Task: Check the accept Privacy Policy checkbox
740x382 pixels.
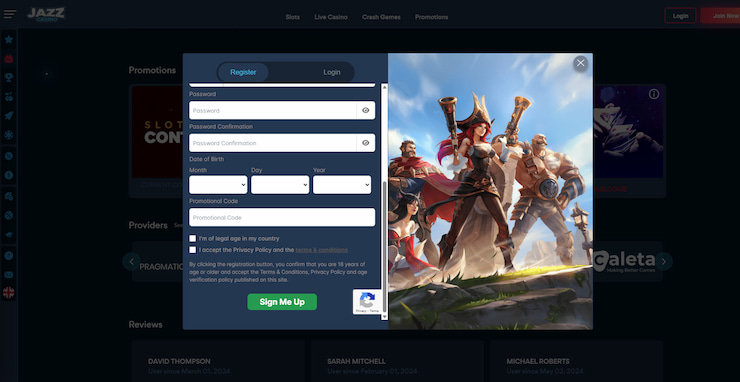Action: tap(193, 250)
